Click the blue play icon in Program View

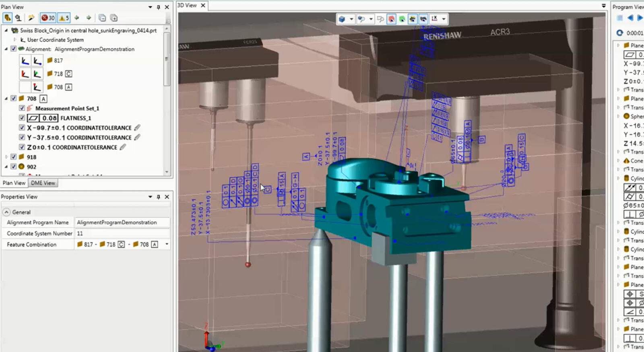[x=639, y=18]
